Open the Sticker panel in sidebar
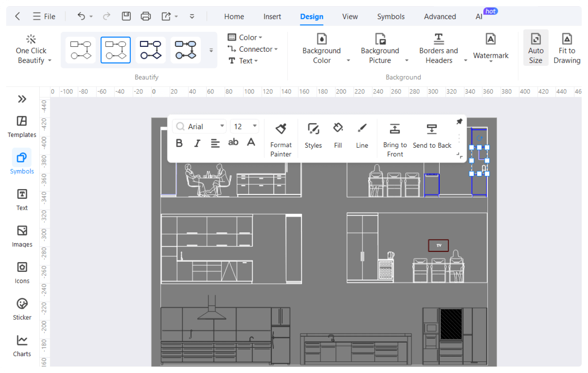The width and height of the screenshot is (588, 373). [22, 304]
